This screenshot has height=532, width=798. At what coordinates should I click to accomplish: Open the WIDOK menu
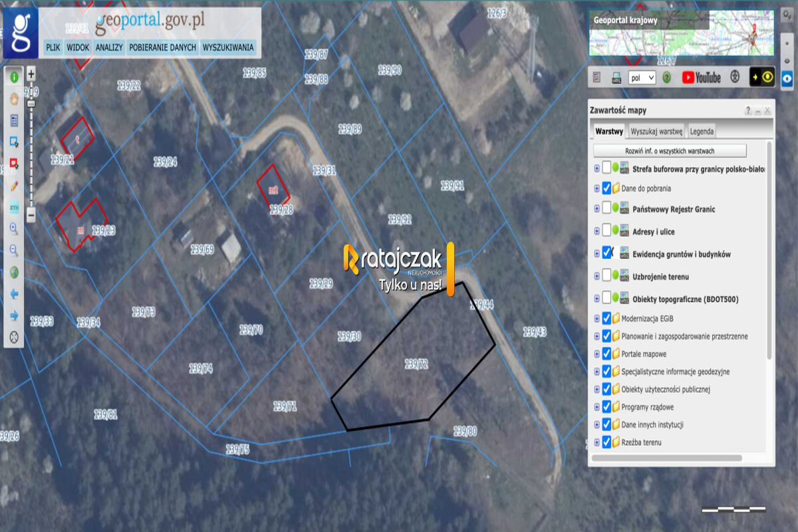tap(78, 47)
